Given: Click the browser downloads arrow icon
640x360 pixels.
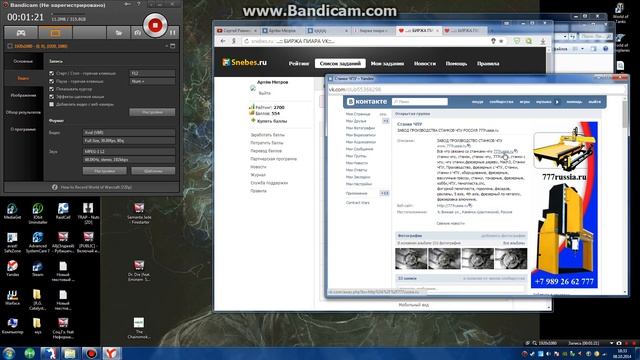Looking at the screenshot, I should (x=543, y=41).
